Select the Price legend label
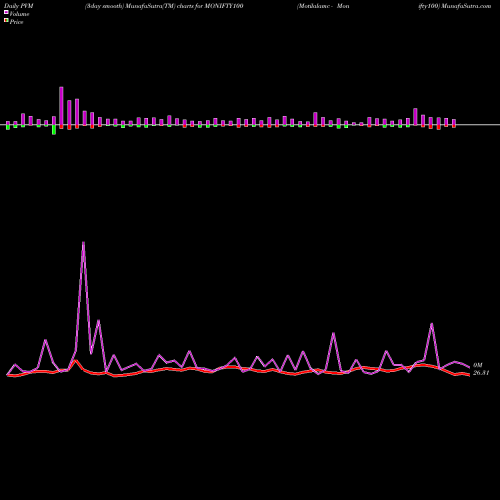This screenshot has width=500, height=500. pos(16,22)
